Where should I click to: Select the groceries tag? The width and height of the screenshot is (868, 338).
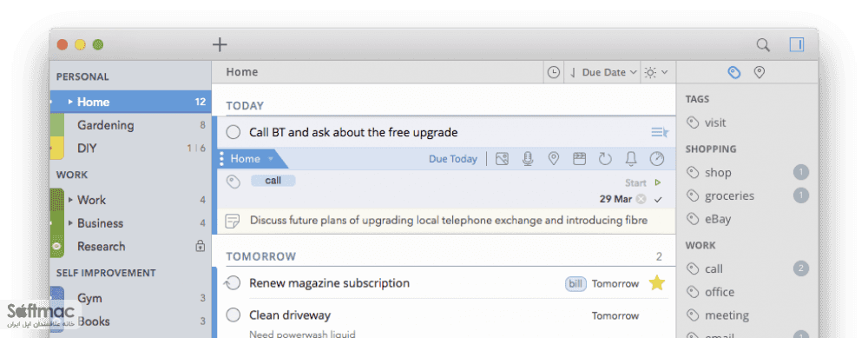[x=729, y=196]
